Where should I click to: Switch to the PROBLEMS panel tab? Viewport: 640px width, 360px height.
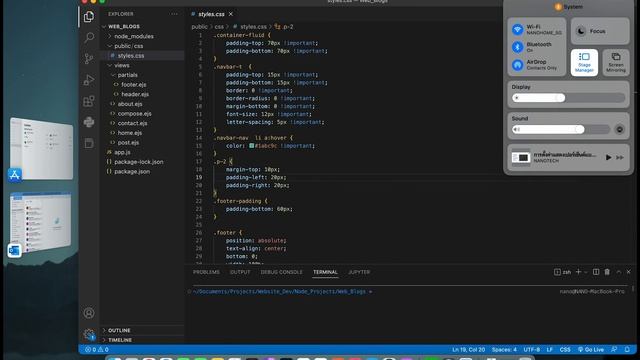[206, 272]
